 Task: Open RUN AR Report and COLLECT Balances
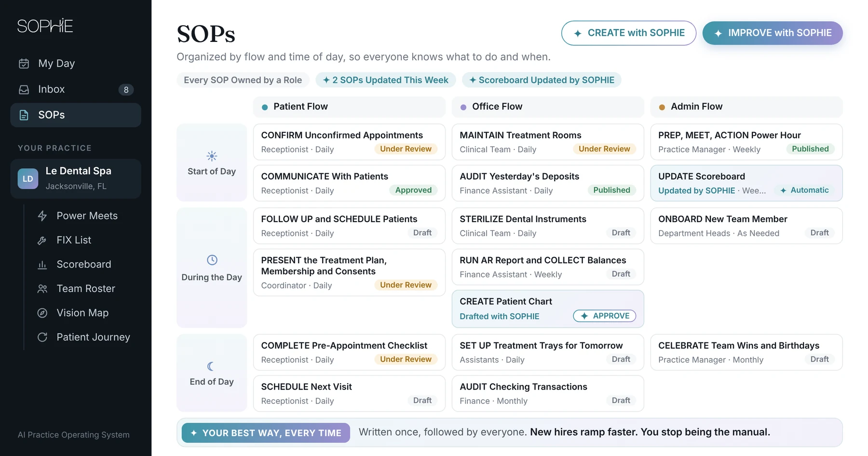point(548,267)
